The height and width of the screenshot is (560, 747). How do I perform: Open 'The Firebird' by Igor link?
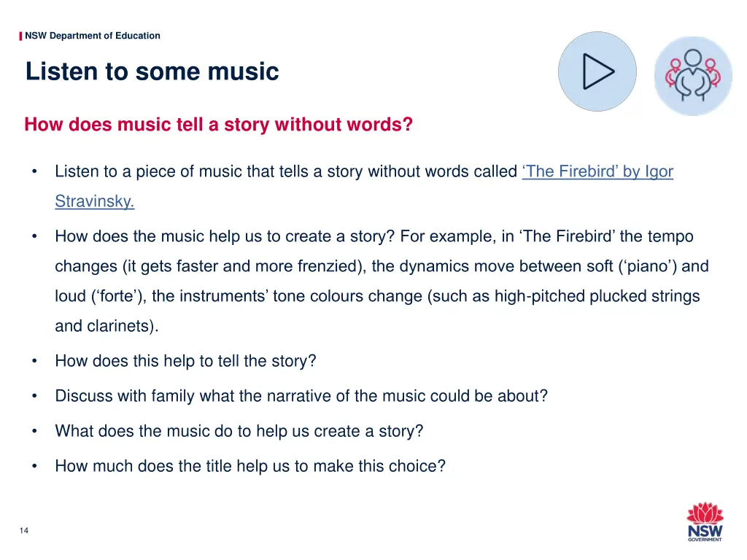[x=597, y=171]
